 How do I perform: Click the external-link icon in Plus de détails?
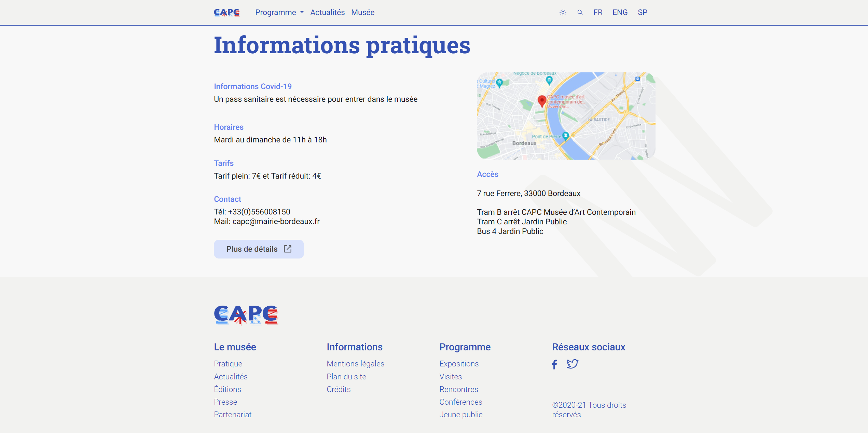288,249
